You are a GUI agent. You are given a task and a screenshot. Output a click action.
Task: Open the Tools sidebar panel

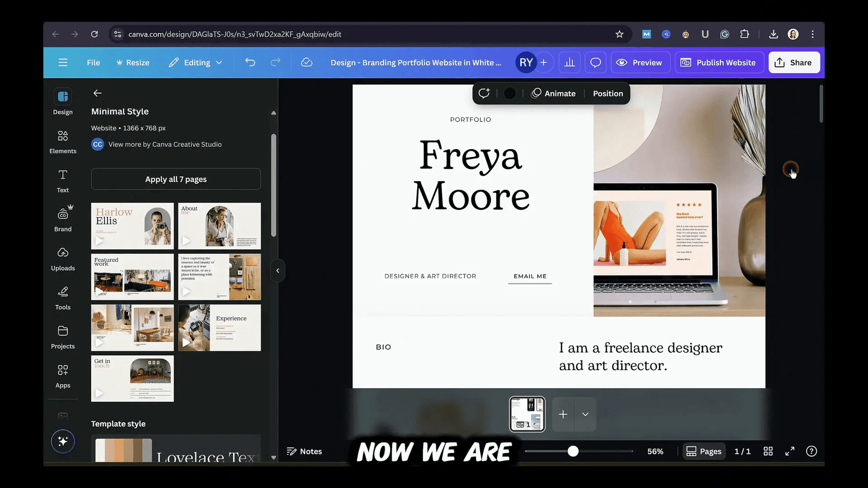(x=63, y=298)
